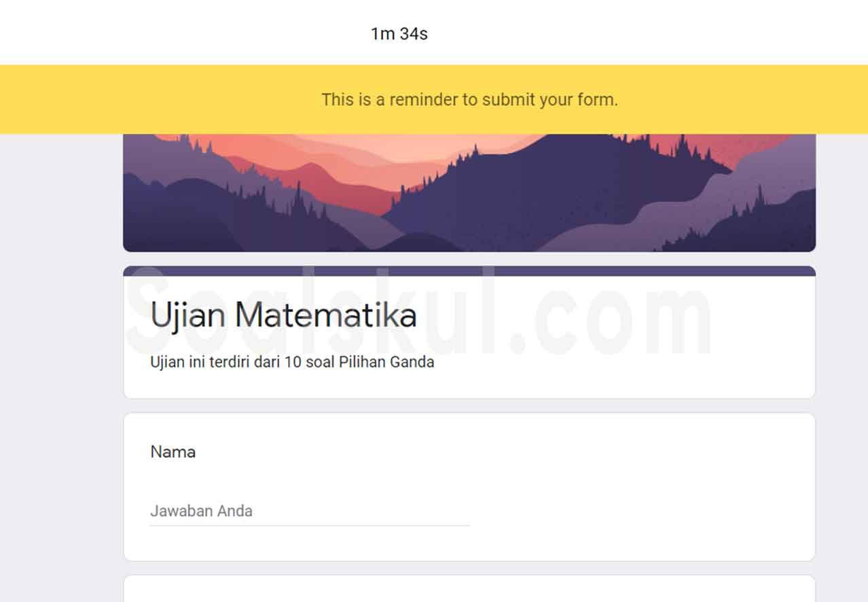Viewport: 868px width, 602px height.
Task: Click the description about 10 soal Pilihan Ganda
Action: (292, 361)
